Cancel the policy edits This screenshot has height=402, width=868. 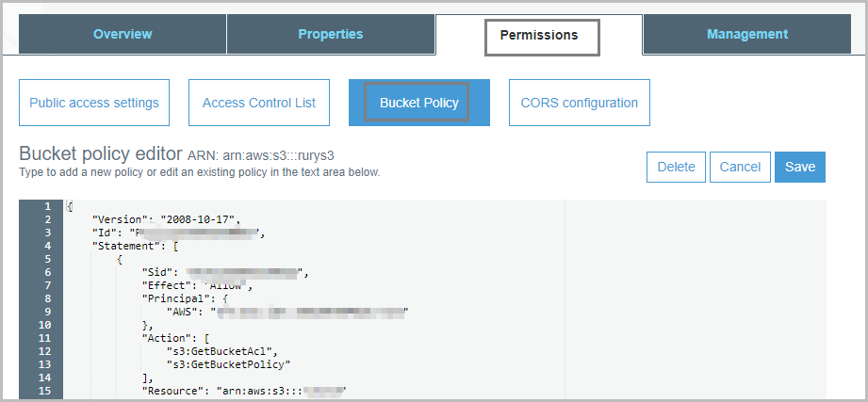pos(740,168)
